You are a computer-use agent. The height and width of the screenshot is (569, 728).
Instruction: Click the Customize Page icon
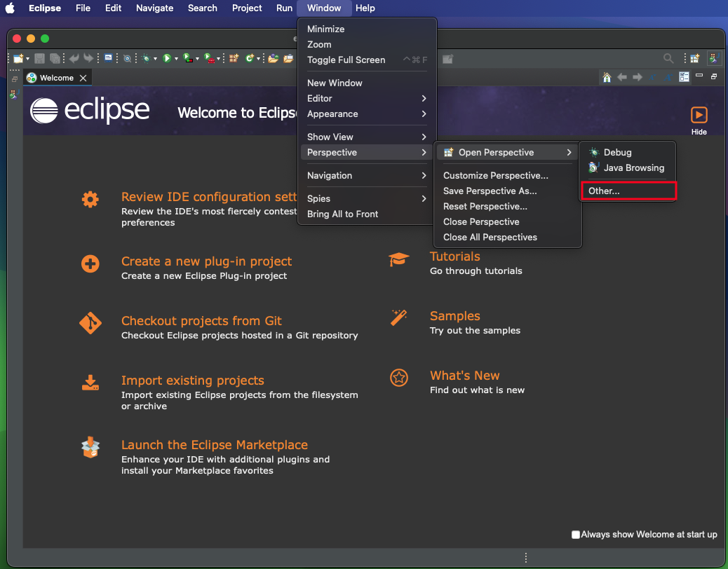(684, 77)
